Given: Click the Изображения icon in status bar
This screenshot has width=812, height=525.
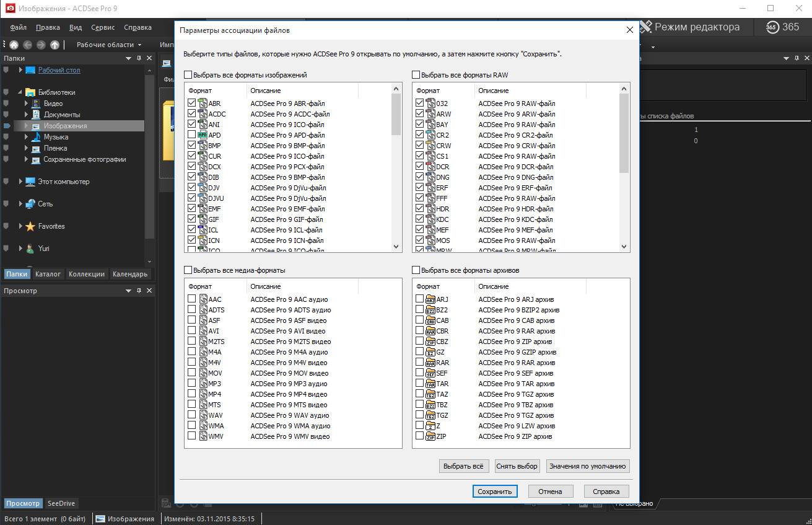Looking at the screenshot, I should pos(102,519).
